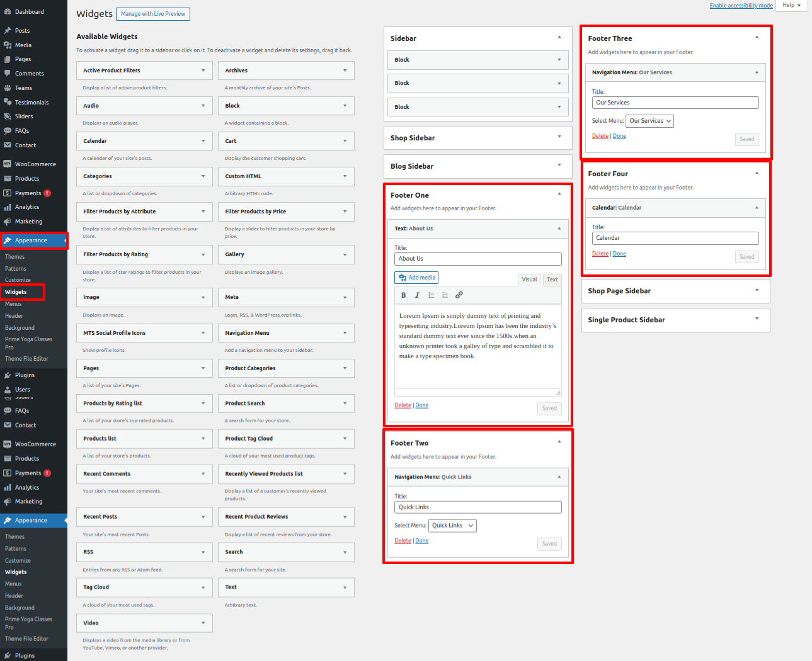Expand the Blog Sidebar widget area

[x=559, y=165]
